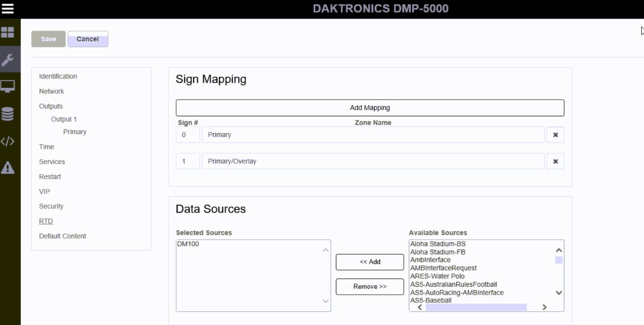Open the Network settings section
Viewport: 644px width, 325px height.
coord(52,91)
